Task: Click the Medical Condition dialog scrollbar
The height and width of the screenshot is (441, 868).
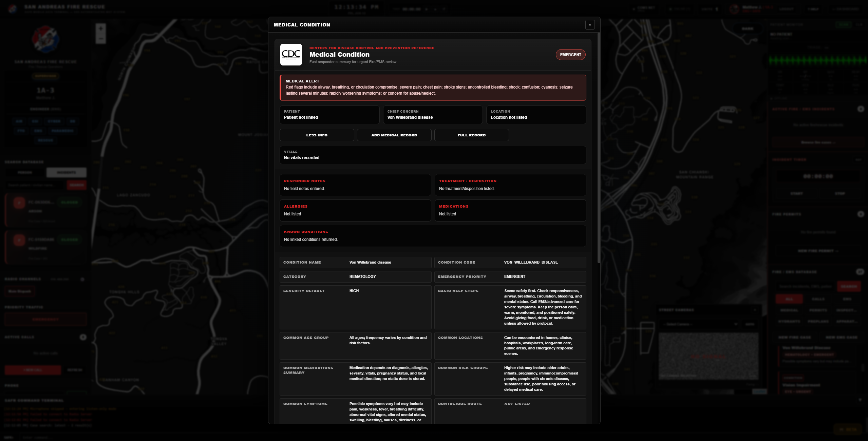Action: click(x=599, y=148)
